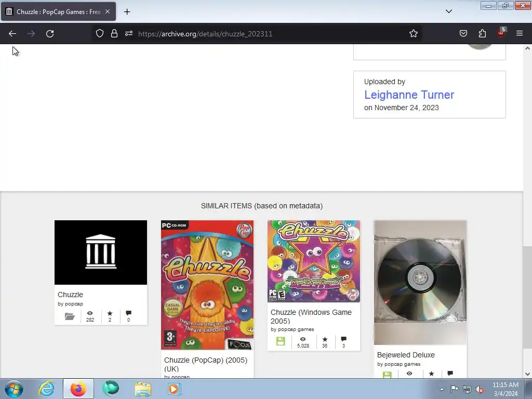This screenshot has width=532, height=399.
Task: Click 'on November 24, 2023' upload date
Action: pyautogui.click(x=402, y=108)
